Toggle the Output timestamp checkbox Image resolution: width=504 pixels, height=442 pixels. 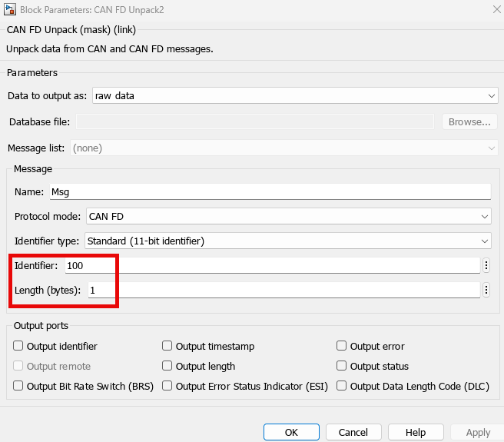pyautogui.click(x=167, y=347)
